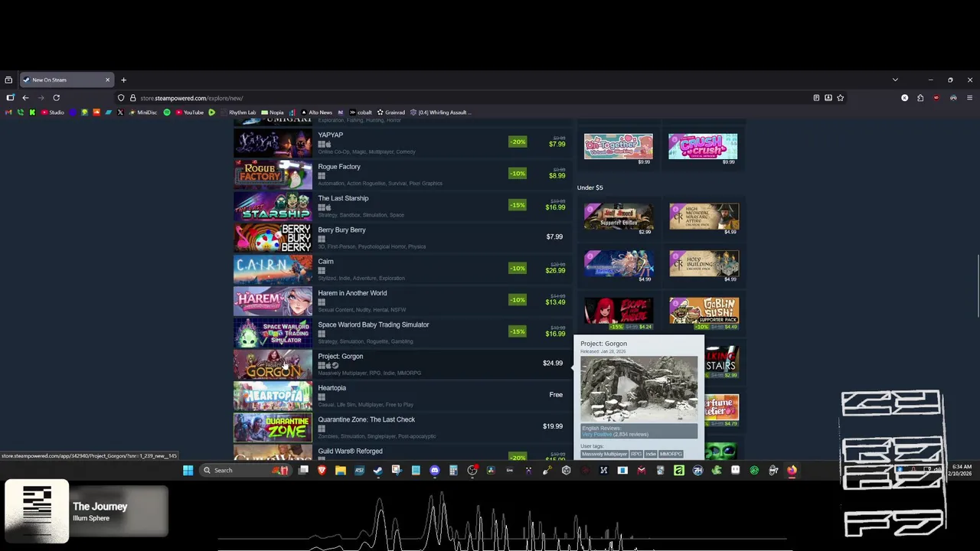Open Quarantine Zone: The Last Check listing
This screenshot has width=980, height=551.
pyautogui.click(x=403, y=427)
